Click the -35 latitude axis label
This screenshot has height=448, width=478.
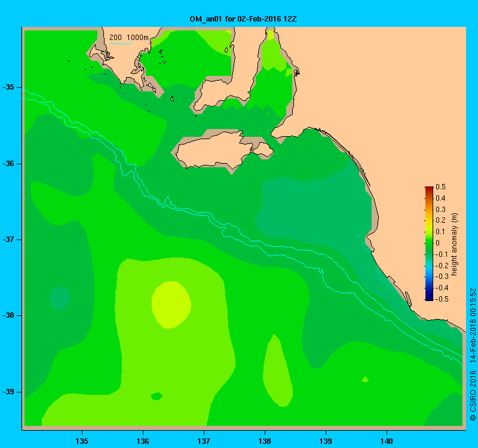pyautogui.click(x=8, y=87)
